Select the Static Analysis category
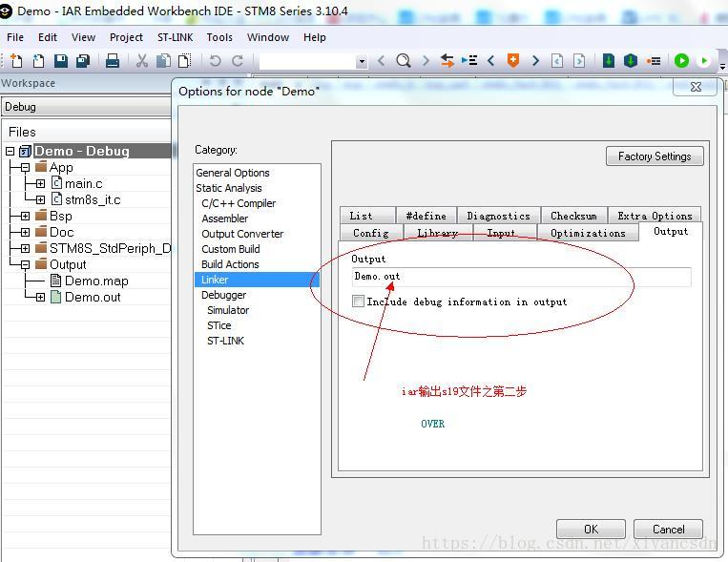This screenshot has height=562, width=728. (x=229, y=188)
